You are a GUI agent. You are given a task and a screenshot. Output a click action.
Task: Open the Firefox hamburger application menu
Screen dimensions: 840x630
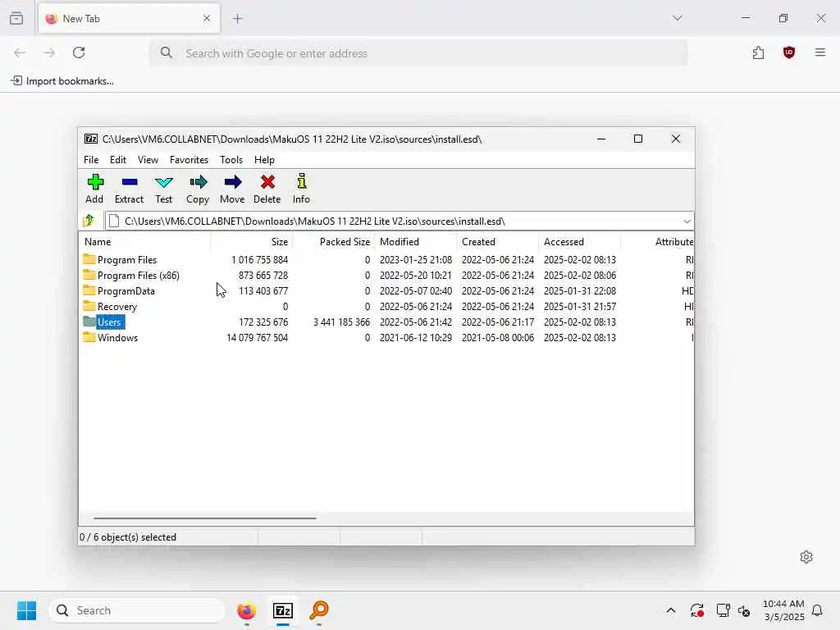click(x=819, y=52)
